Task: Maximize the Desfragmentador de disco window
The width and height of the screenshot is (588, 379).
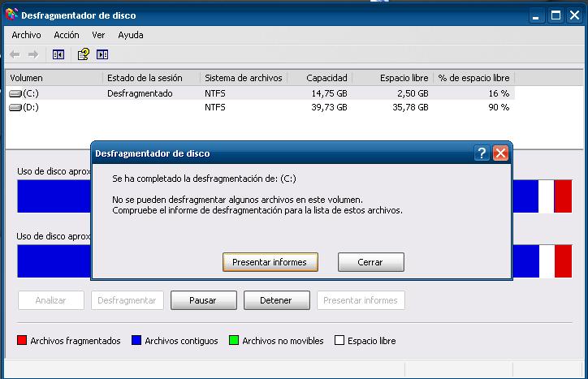Action: point(556,15)
